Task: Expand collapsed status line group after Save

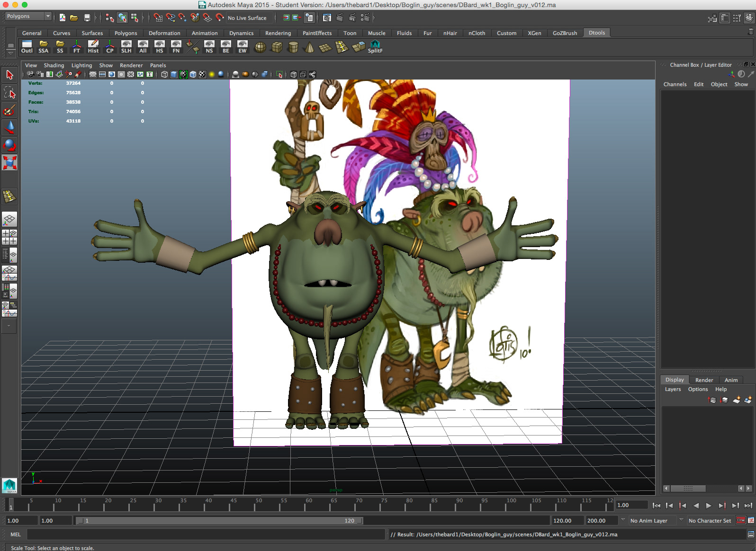Action: pyautogui.click(x=96, y=18)
